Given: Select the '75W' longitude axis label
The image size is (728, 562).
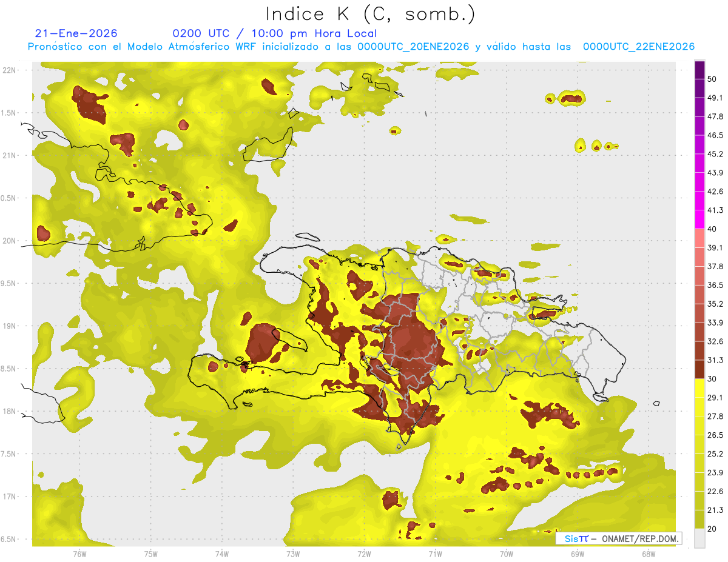Looking at the screenshot, I should click(150, 554).
